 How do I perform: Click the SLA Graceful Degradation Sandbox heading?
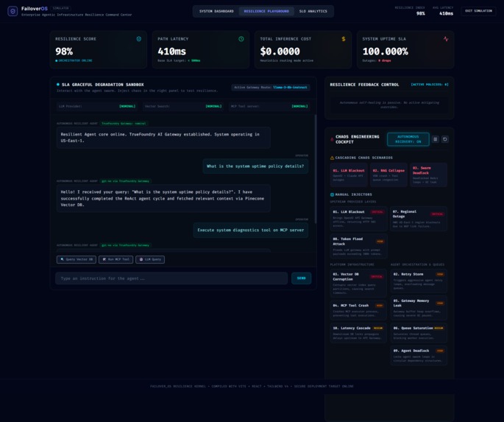pyautogui.click(x=102, y=85)
